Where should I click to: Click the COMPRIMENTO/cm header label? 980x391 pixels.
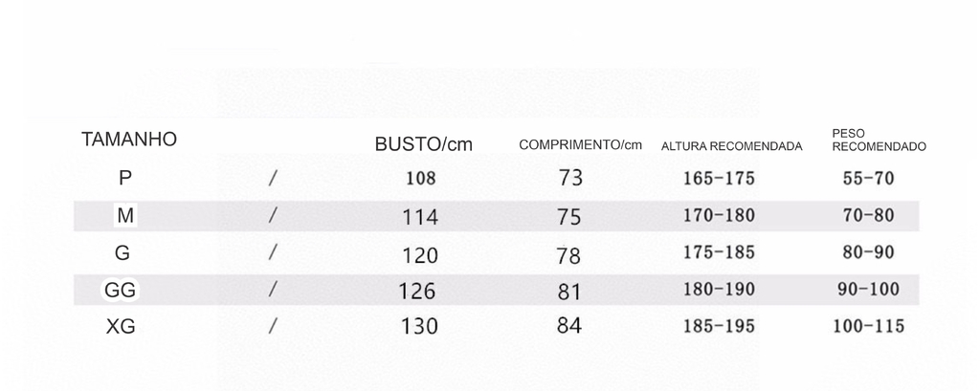click(580, 145)
